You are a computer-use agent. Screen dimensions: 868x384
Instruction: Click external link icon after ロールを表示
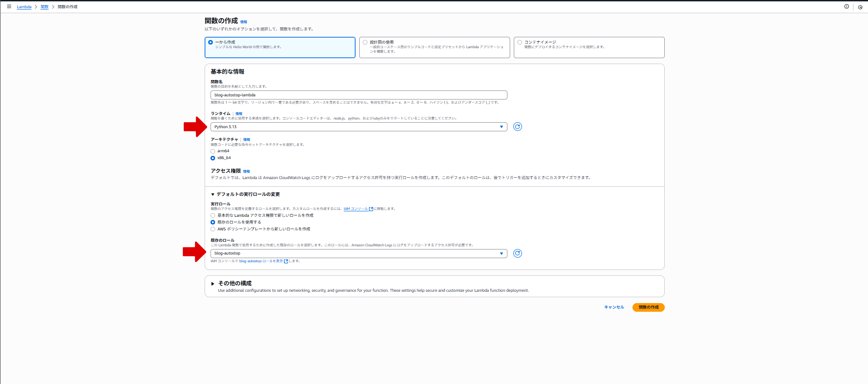(286, 261)
